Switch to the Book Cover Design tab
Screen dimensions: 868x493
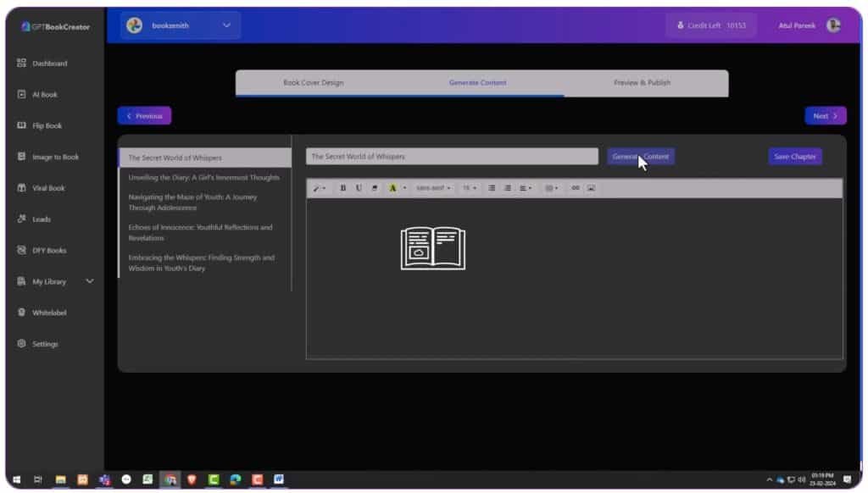click(314, 83)
